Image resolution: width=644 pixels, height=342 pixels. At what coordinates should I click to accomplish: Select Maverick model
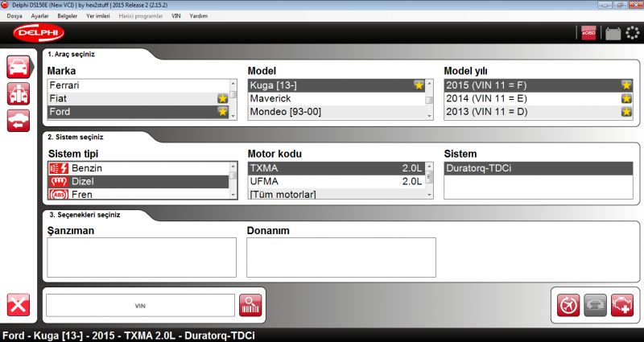click(336, 98)
